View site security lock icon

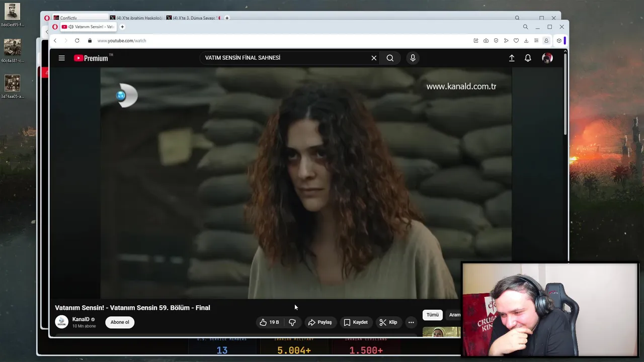tap(90, 41)
